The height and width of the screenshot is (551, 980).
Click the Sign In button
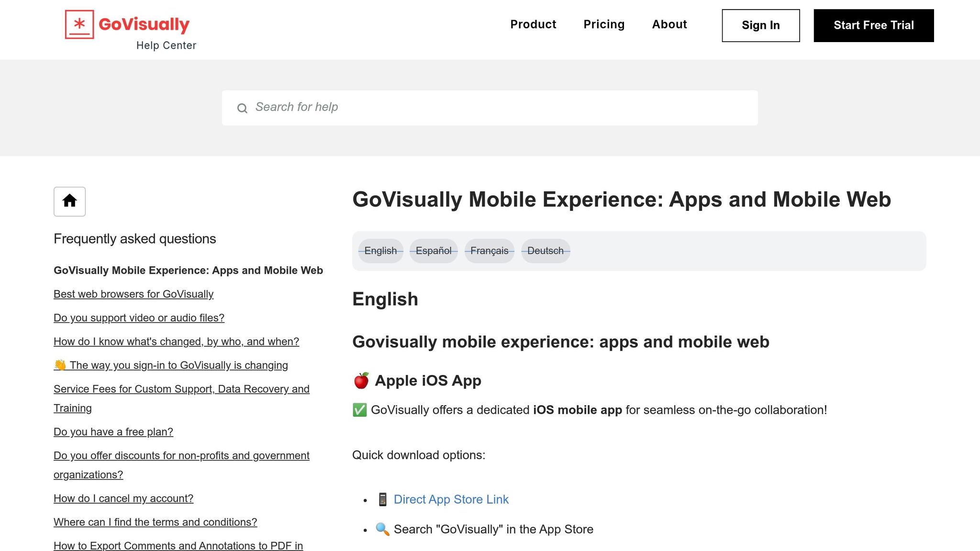760,25
